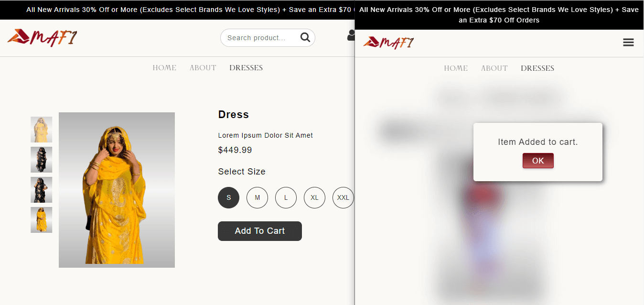This screenshot has height=305, width=644.
Task: Click the search magnifier icon
Action: click(x=305, y=38)
